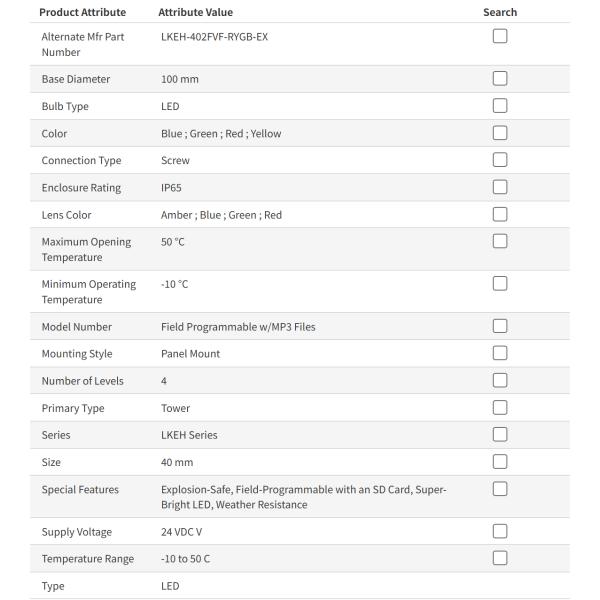The height and width of the screenshot is (600, 600).
Task: Tick the Special Features search checkbox
Action: point(500,488)
